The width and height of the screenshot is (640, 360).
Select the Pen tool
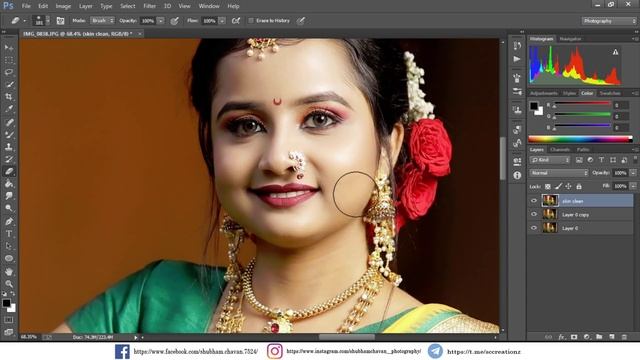(9, 221)
